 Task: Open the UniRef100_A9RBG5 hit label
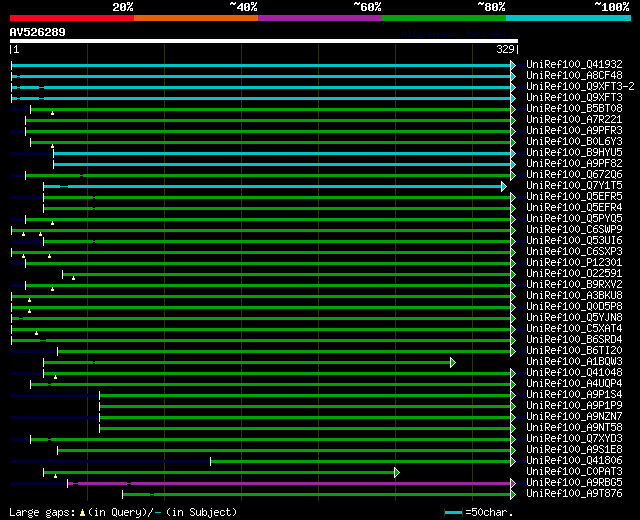pos(574,483)
